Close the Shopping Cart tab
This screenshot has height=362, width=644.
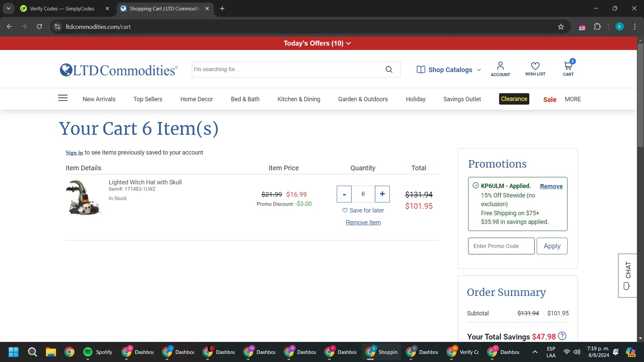207,9
